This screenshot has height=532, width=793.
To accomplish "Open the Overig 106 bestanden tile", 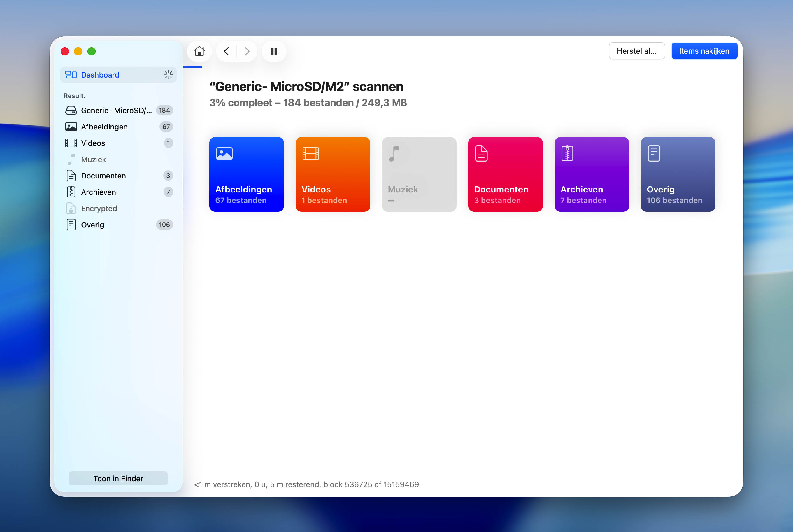I will pyautogui.click(x=678, y=174).
